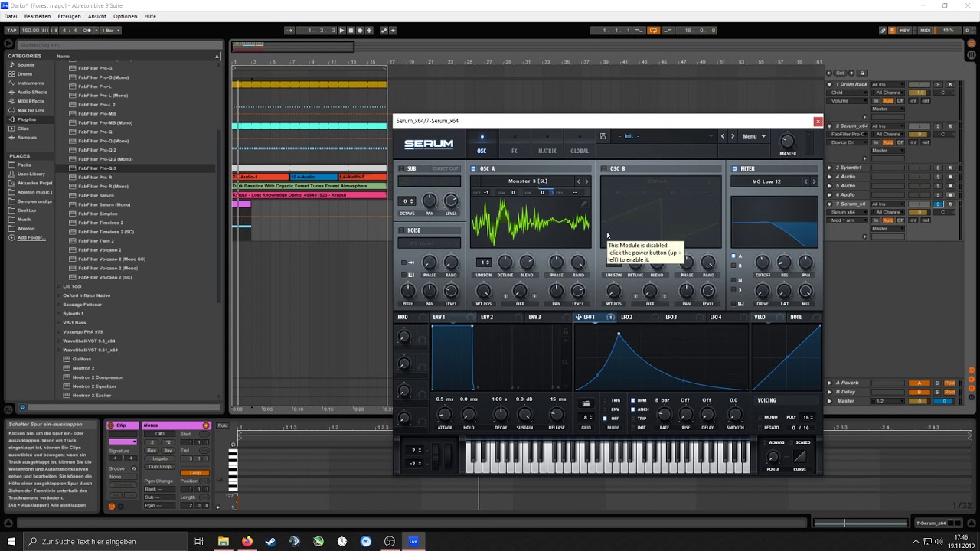
Task: Select next Serum preset arrow
Action: (733, 136)
